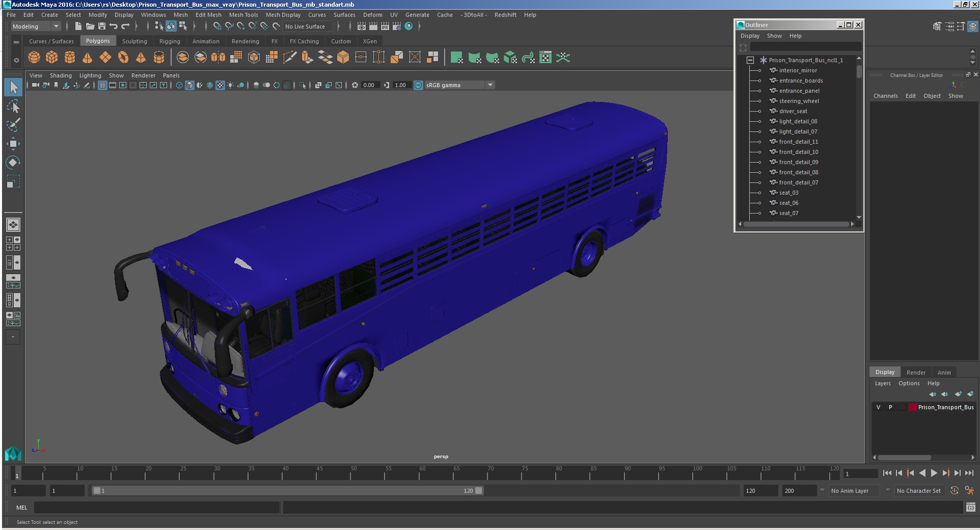Click the Multi-cut tool shelf icon

(289, 58)
